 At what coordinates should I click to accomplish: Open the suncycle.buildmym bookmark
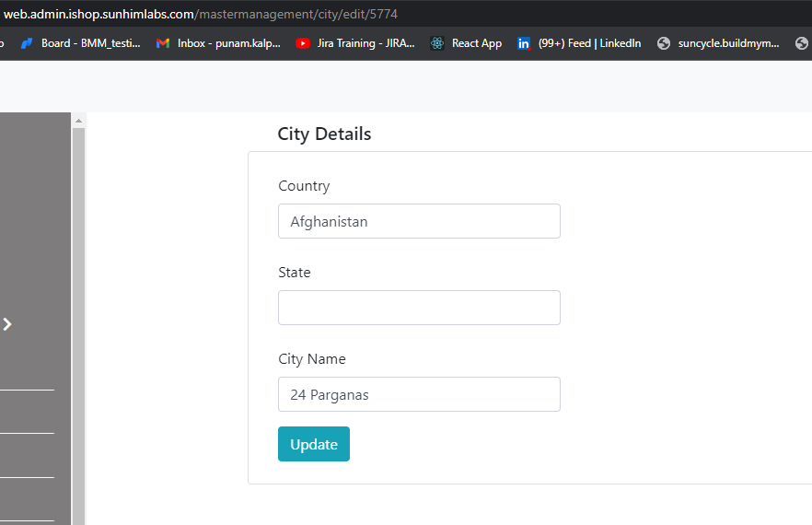(x=718, y=43)
